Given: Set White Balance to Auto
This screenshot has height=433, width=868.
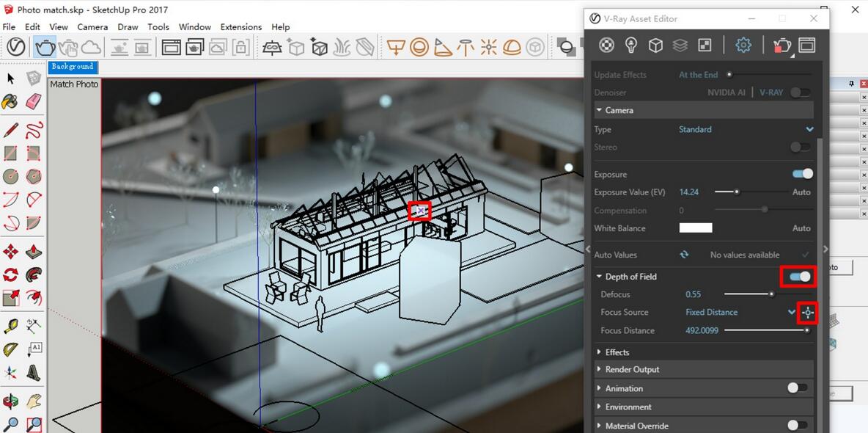Looking at the screenshot, I should pyautogui.click(x=801, y=228).
